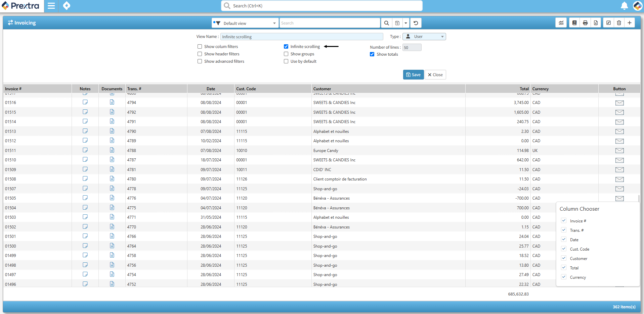Click email envelope for invoice 01515
The image size is (644, 314).
(619, 112)
